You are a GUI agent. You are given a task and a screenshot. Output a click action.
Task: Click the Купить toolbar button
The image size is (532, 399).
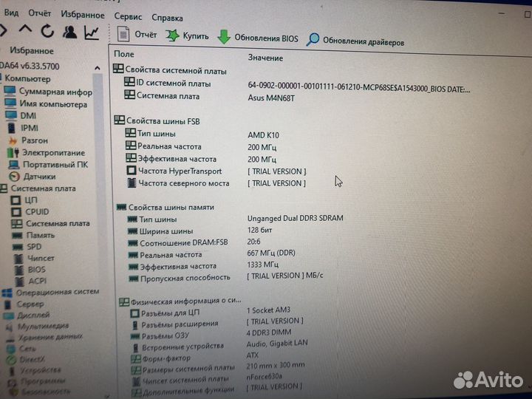point(187,35)
